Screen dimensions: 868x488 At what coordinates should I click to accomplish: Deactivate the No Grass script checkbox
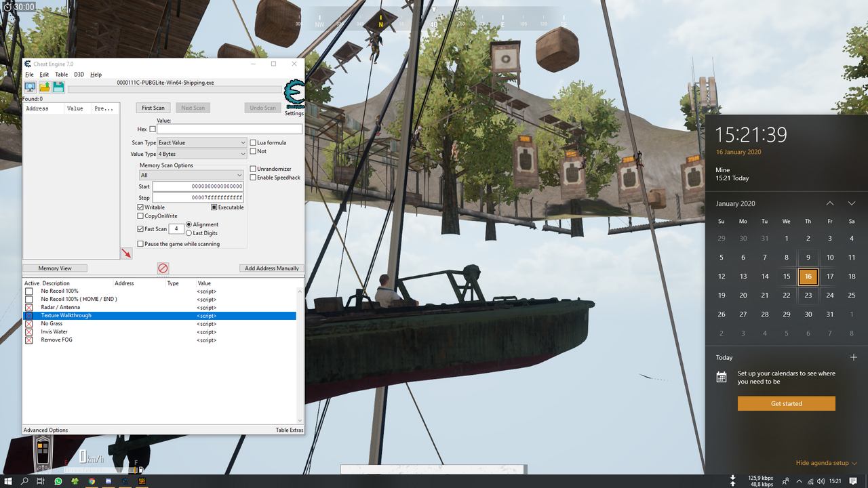tap(28, 324)
